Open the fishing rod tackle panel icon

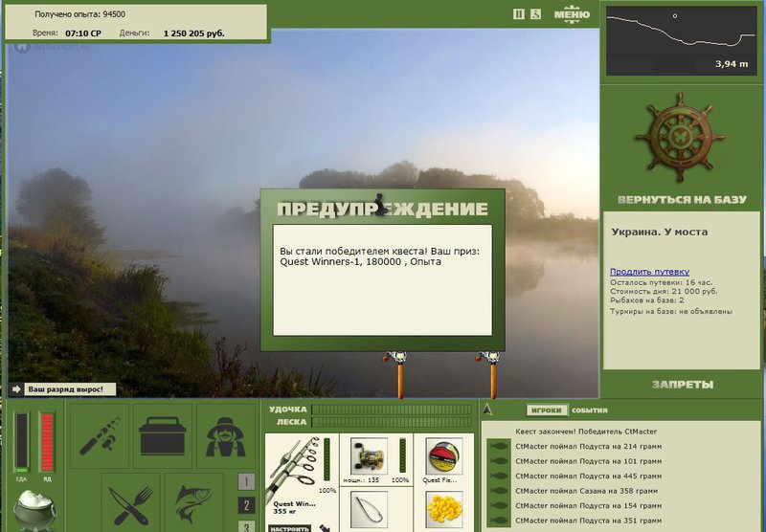(100, 436)
